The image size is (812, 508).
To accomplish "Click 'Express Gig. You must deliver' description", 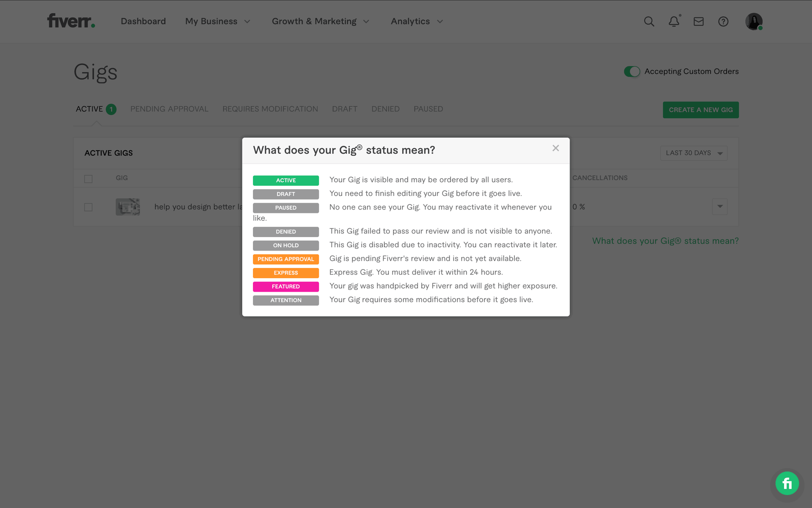I will tap(416, 272).
